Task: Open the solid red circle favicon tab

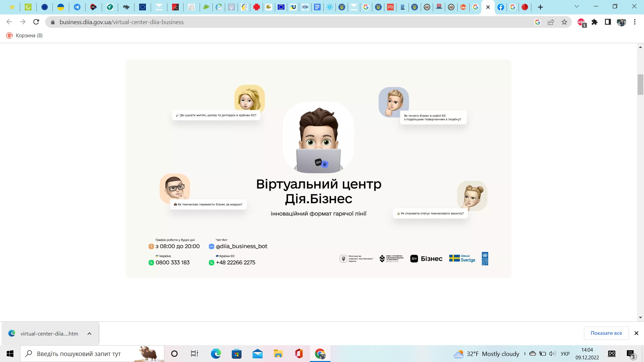Action: pos(525,7)
